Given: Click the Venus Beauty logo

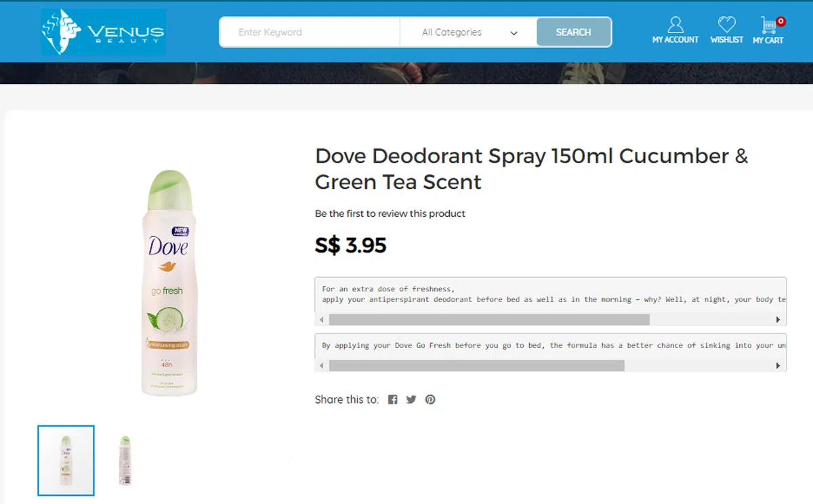Looking at the screenshot, I should pyautogui.click(x=103, y=32).
